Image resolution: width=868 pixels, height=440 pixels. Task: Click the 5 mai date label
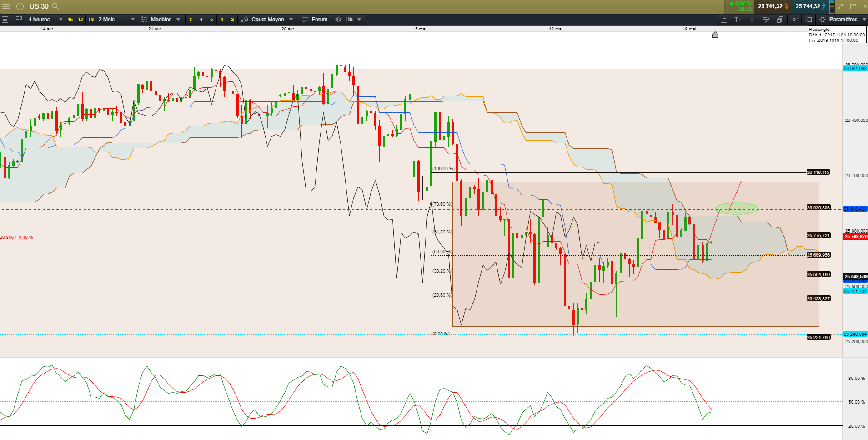point(421,29)
